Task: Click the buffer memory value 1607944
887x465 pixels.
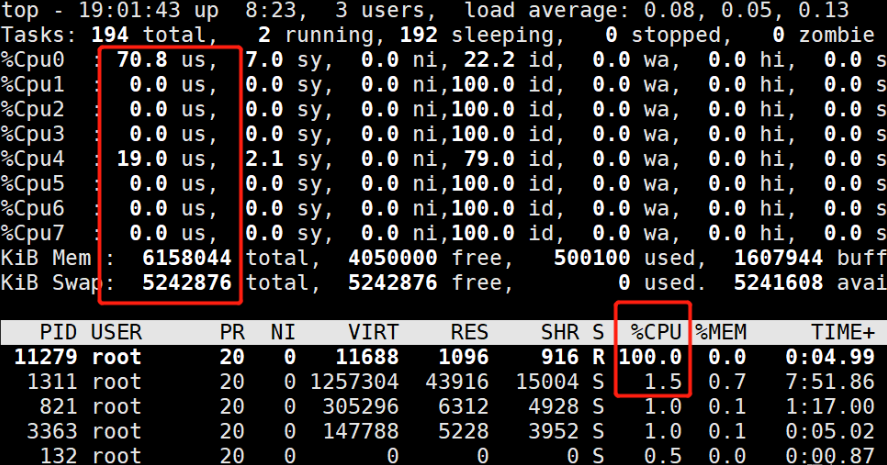Action: (778, 258)
